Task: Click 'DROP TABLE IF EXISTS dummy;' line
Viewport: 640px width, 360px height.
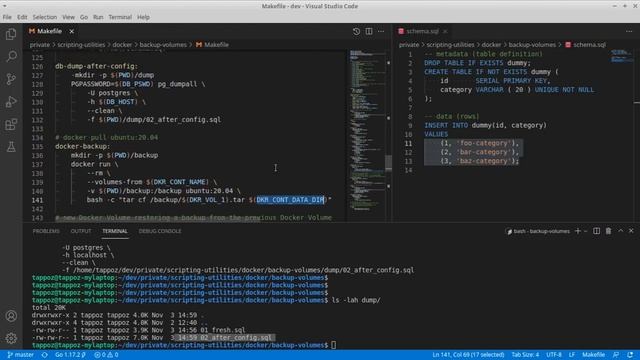Action: pyautogui.click(x=478, y=63)
